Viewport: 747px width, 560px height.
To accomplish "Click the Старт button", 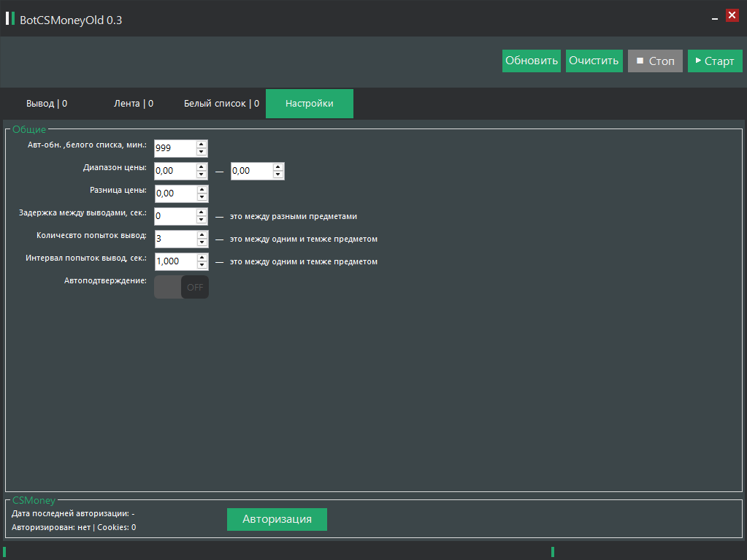I will [714, 61].
